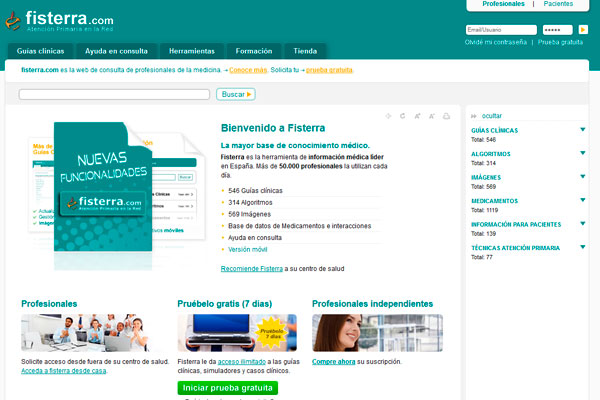Expand the Guías Clínicas sidebar section

[x=582, y=129]
